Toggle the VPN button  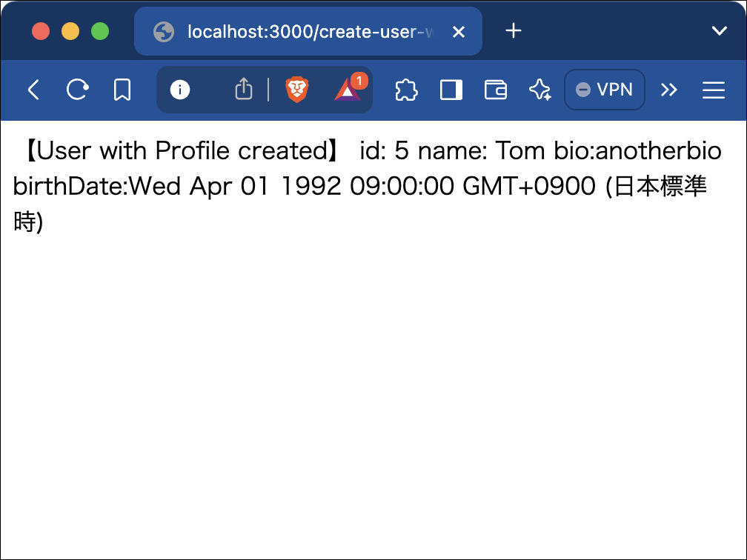click(605, 90)
